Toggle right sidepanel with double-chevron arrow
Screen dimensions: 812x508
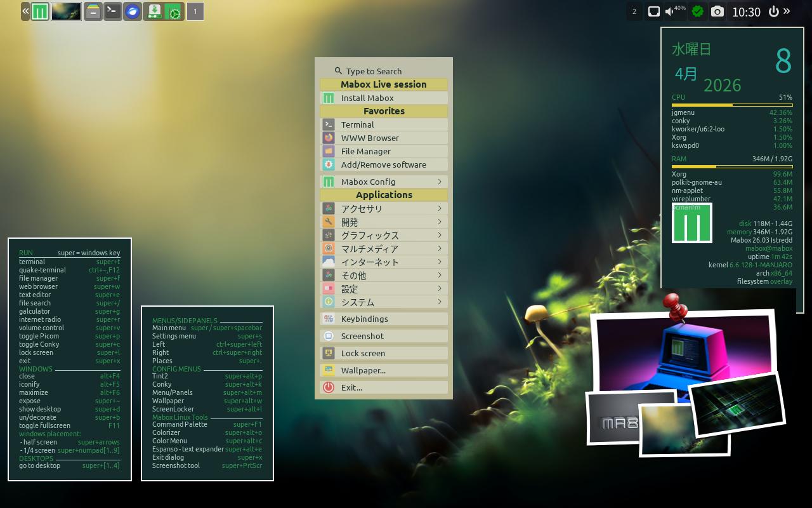[x=787, y=11]
